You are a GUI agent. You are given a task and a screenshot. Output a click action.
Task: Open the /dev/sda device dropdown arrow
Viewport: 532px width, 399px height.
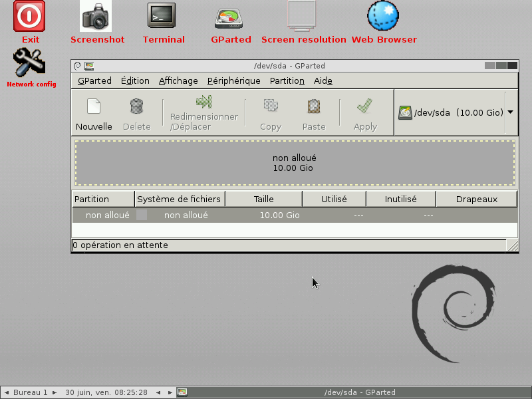(511, 112)
